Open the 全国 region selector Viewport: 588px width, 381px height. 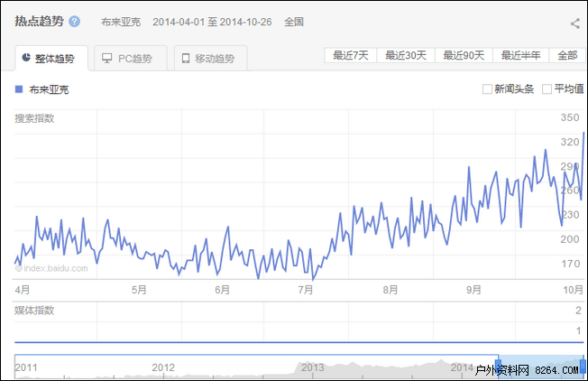[294, 22]
